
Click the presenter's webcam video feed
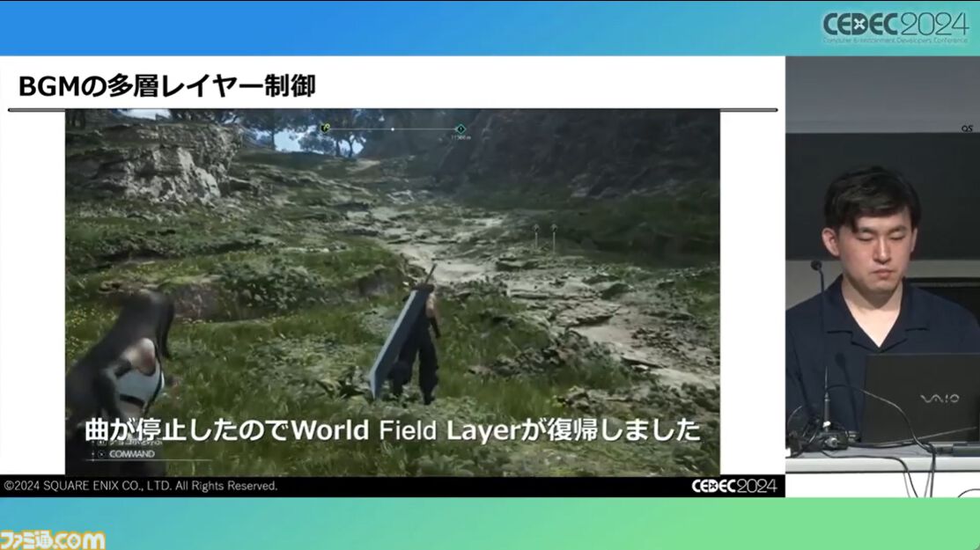tap(882, 276)
